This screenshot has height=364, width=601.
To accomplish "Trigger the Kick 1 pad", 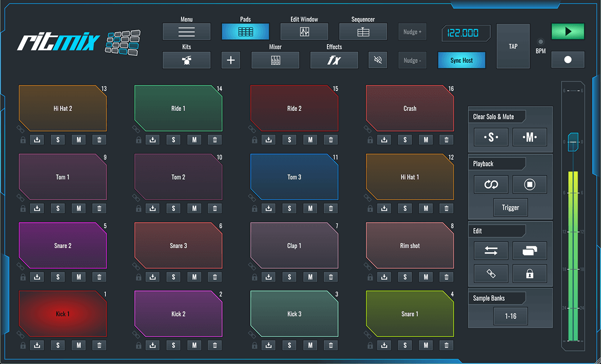I will 63,314.
